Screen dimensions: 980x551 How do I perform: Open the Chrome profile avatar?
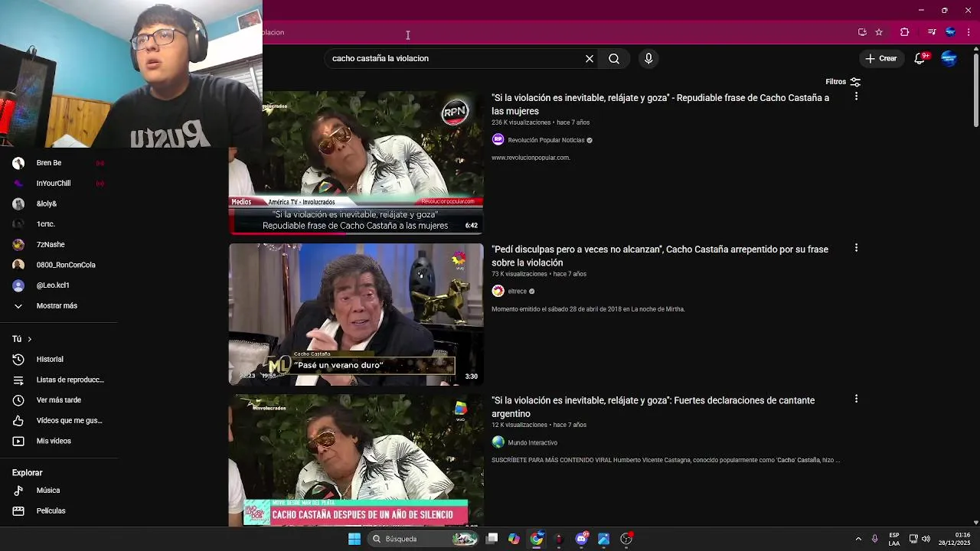click(950, 32)
